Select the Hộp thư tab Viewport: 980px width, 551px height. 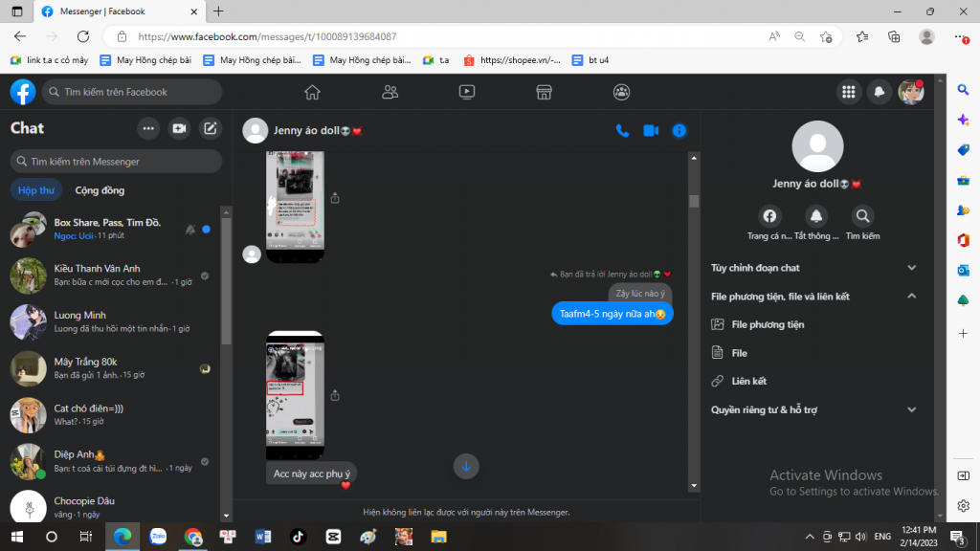pyautogui.click(x=37, y=190)
